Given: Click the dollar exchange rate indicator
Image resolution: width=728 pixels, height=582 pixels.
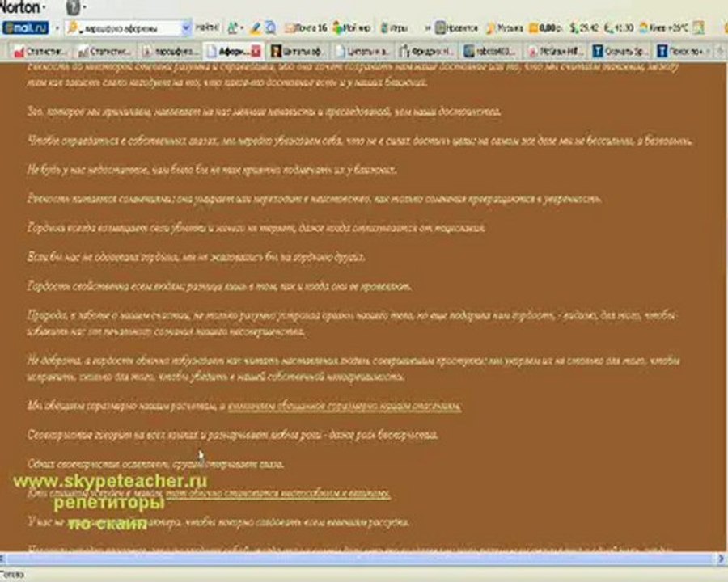Looking at the screenshot, I should (584, 28).
